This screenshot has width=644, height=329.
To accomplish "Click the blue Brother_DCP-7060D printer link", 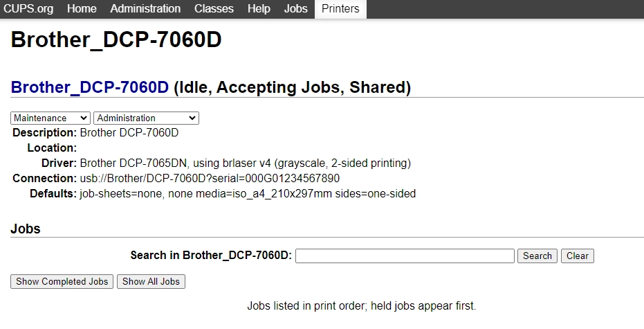I will [90, 88].
